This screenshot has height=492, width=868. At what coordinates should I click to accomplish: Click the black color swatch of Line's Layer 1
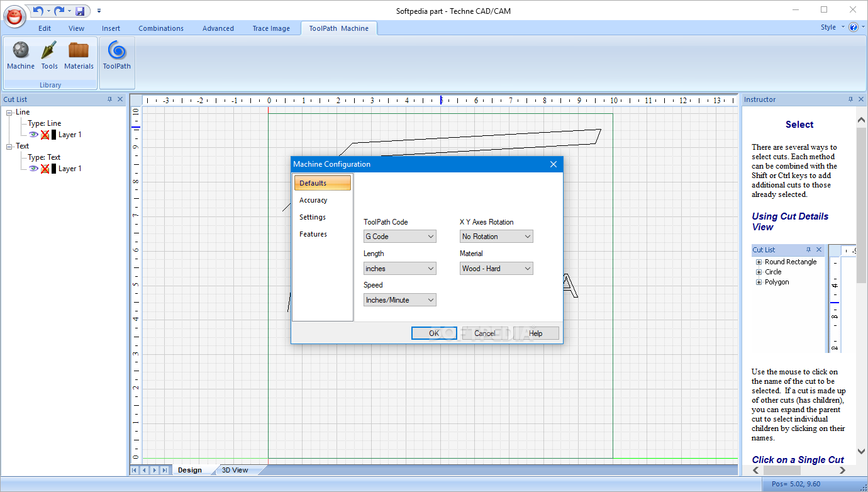coord(53,135)
